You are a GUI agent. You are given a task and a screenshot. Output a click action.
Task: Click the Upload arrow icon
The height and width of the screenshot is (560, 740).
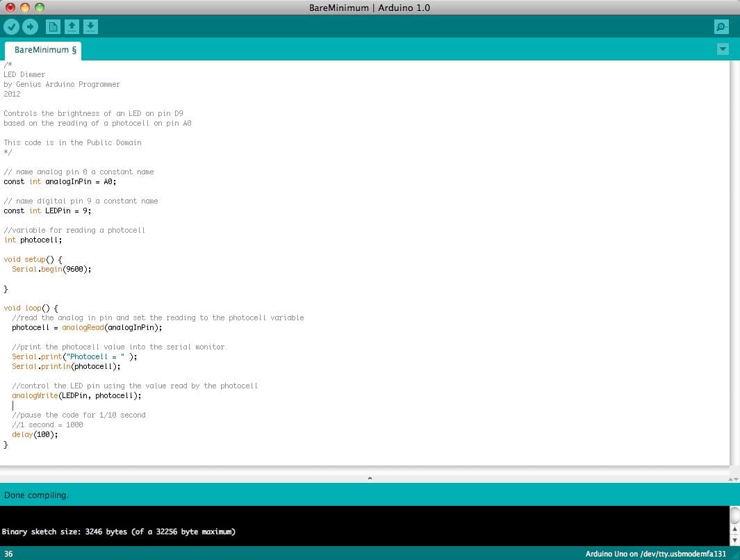[30, 26]
